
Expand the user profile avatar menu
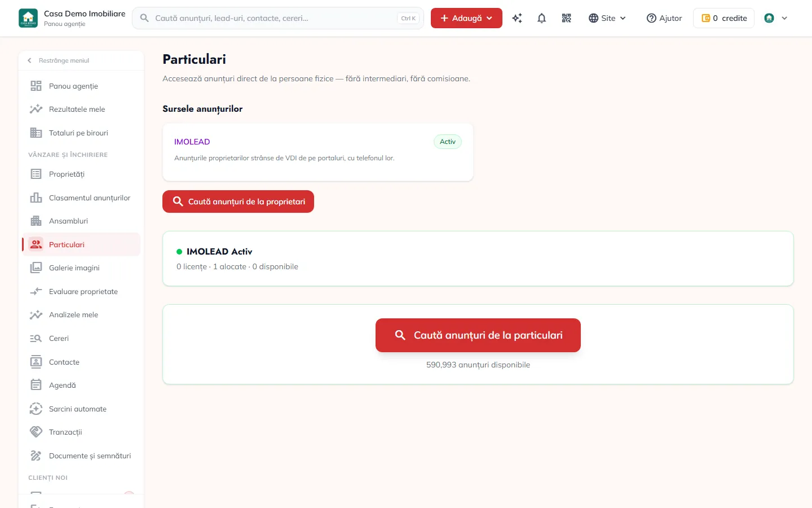(776, 18)
